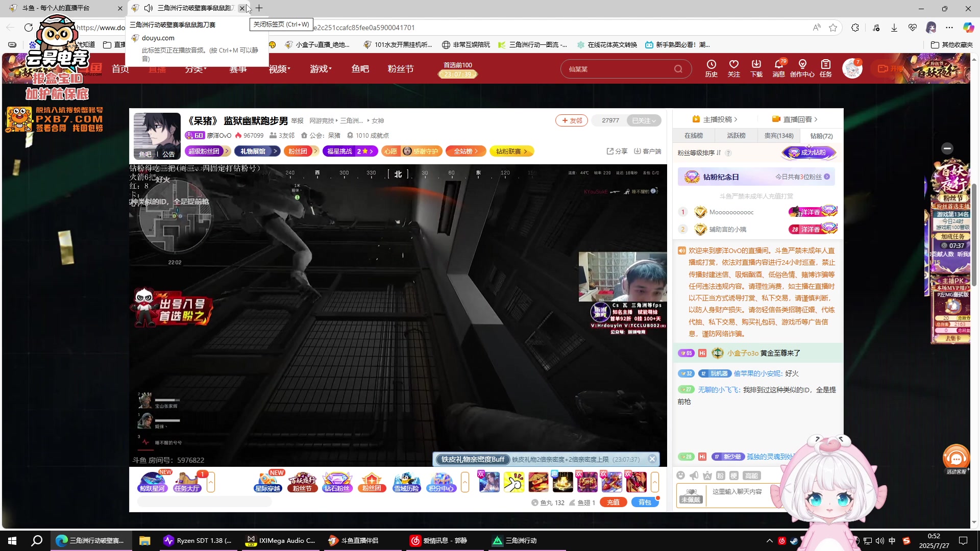Toggle 已关注 follow button
Viewport: 980px width, 551px height.
pyautogui.click(x=644, y=120)
